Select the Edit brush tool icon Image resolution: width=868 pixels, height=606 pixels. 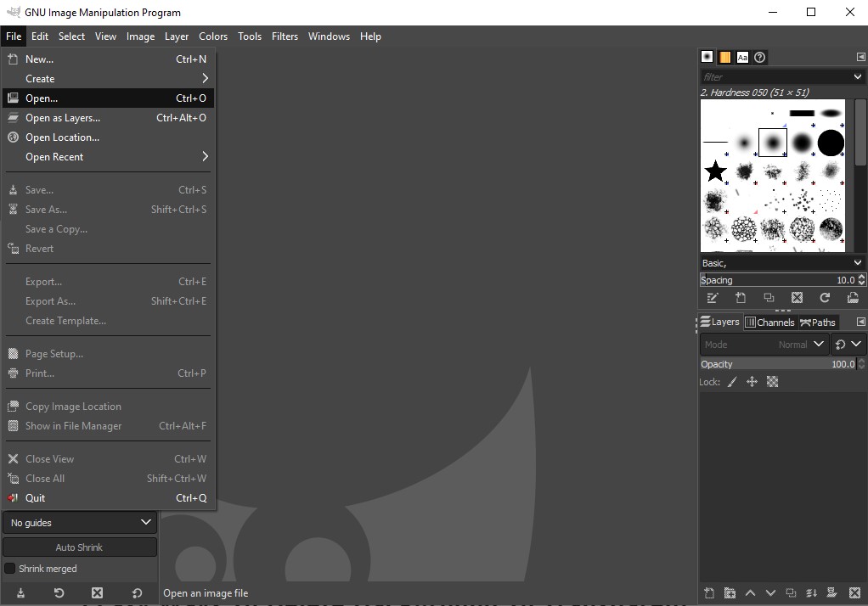[x=713, y=298]
